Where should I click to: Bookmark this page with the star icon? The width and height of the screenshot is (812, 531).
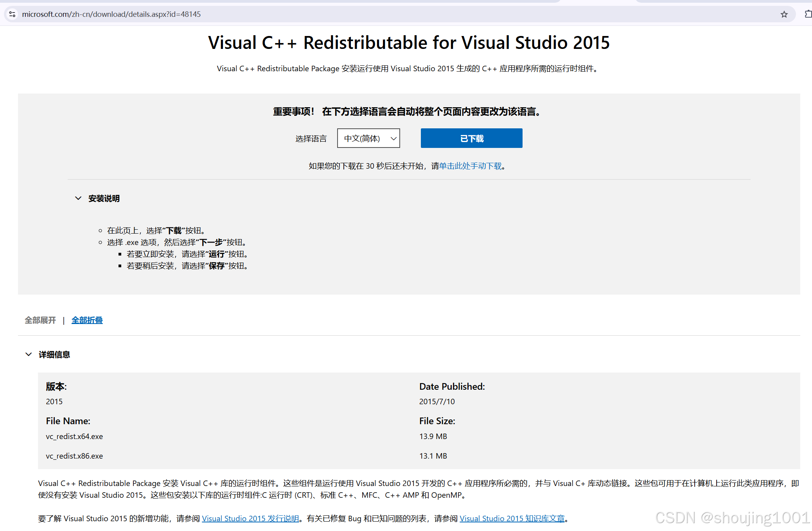pyautogui.click(x=784, y=14)
